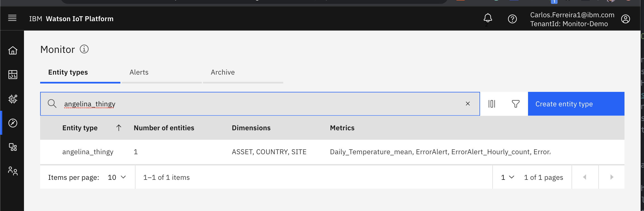Click the 1–1 of 1 items text
Screen dimensions: 644x211
click(x=166, y=177)
